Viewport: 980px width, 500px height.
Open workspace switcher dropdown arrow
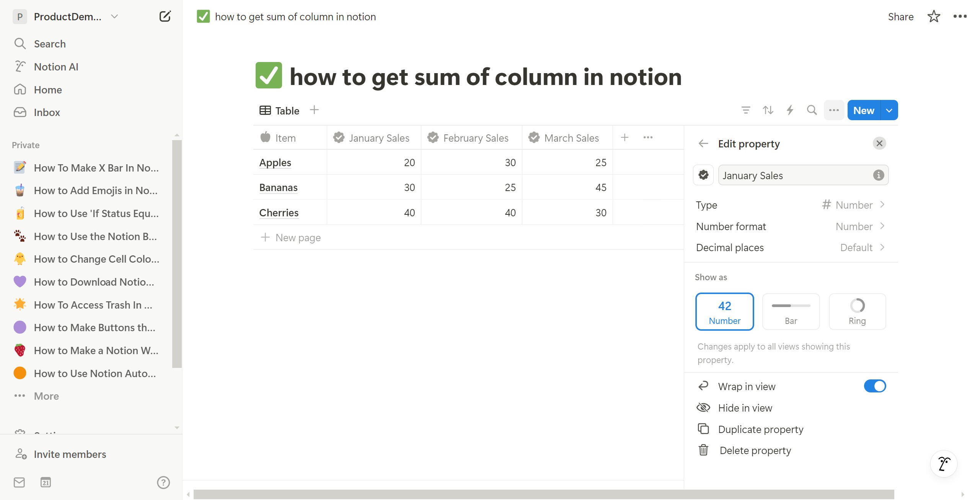point(114,16)
